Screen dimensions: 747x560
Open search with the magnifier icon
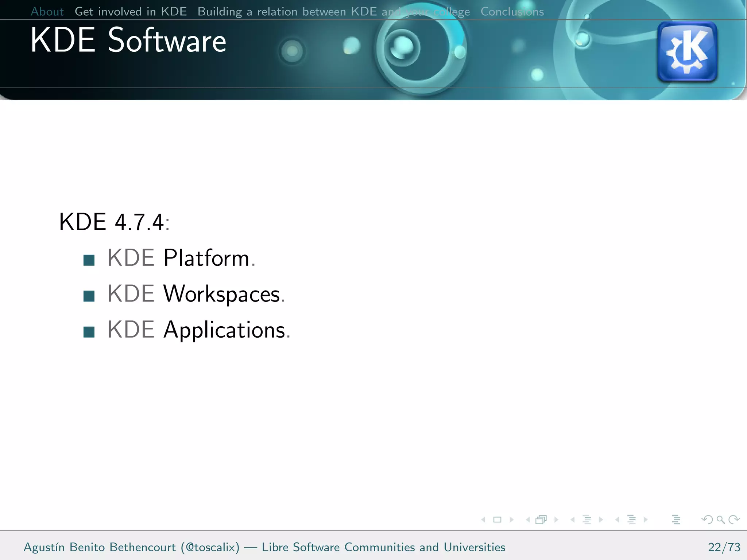720,520
